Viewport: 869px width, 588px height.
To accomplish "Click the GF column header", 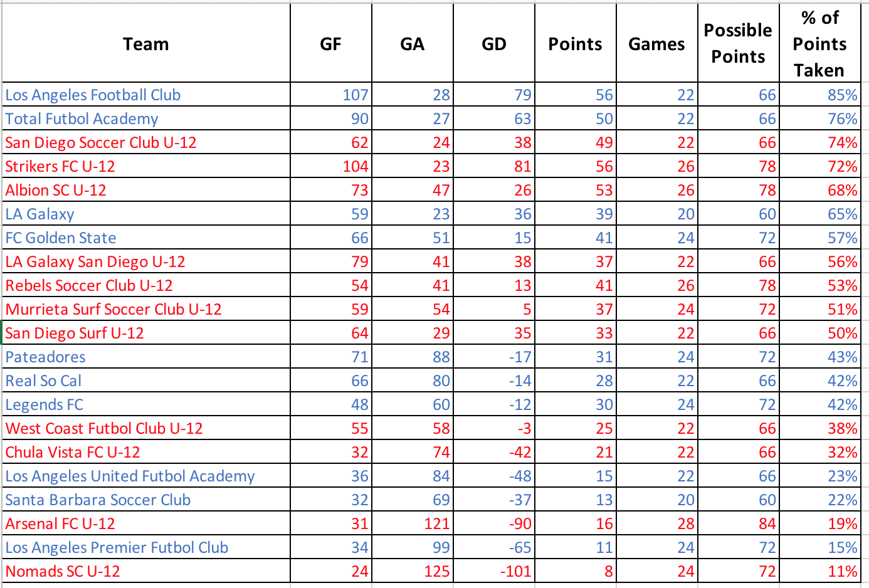I will [330, 44].
